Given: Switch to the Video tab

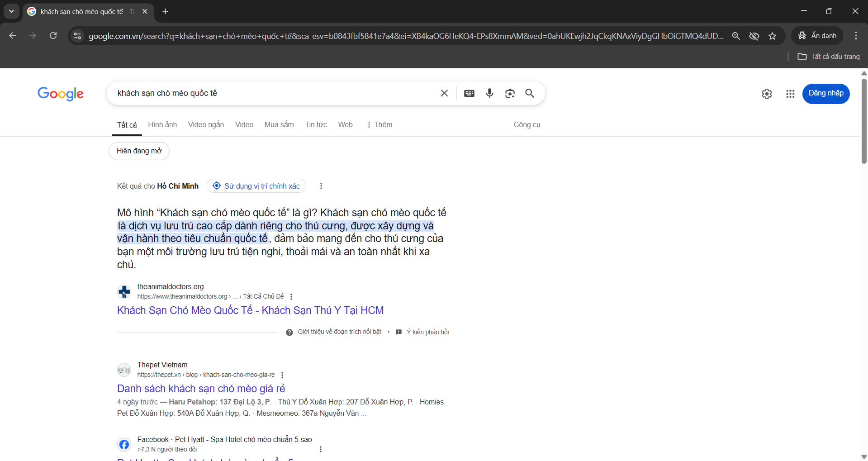Looking at the screenshot, I should (x=244, y=125).
